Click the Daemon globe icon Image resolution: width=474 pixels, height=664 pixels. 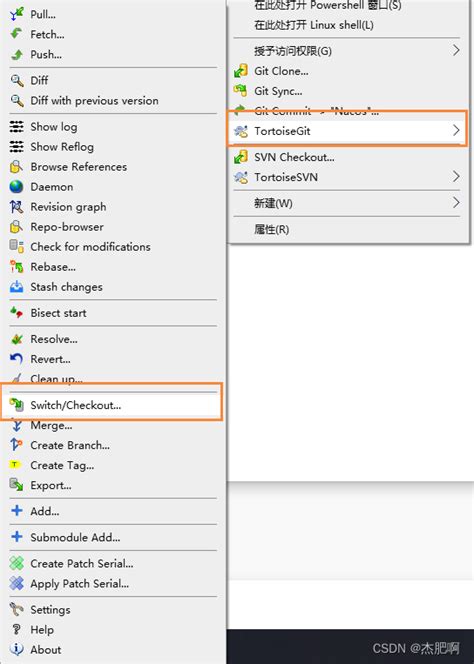click(x=17, y=187)
